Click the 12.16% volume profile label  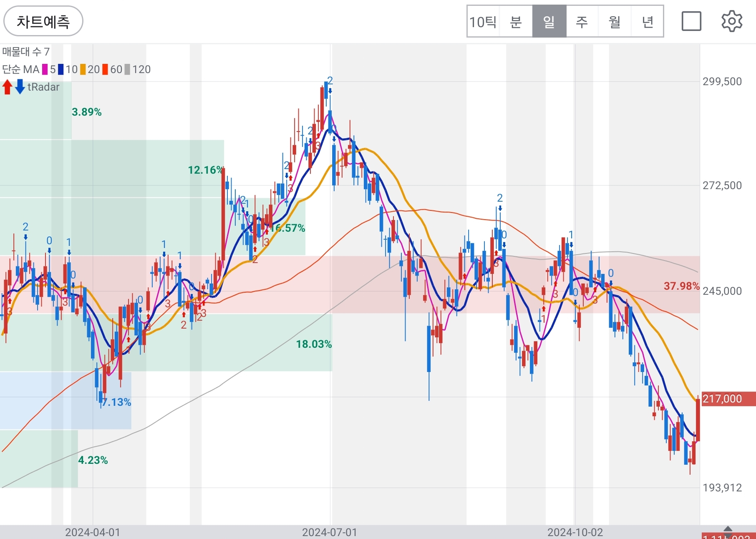coord(206,170)
